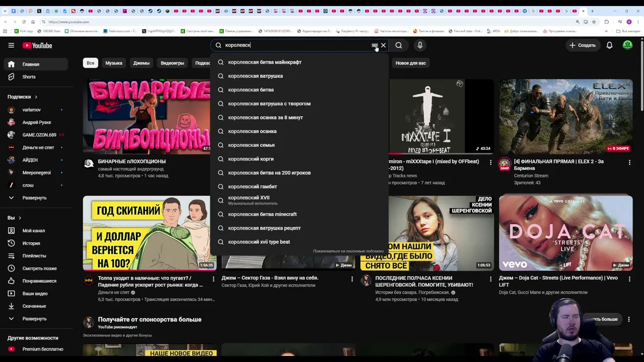
Task: Open the Вы section header
Action: pyautogui.click(x=14, y=218)
